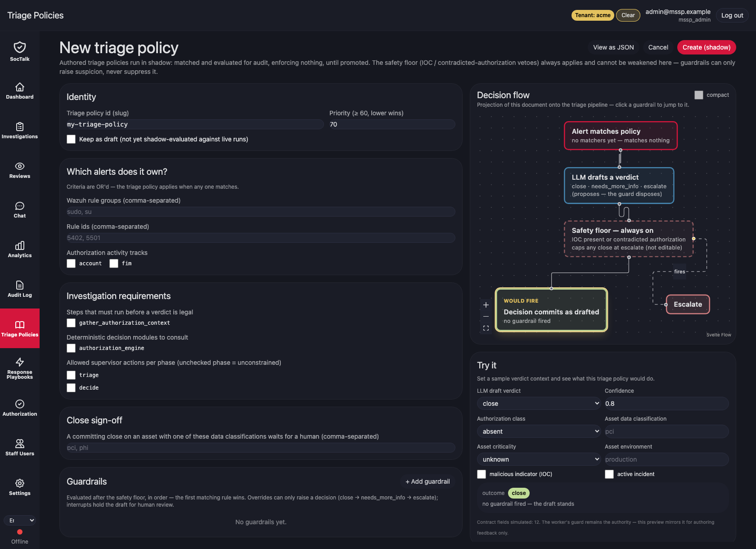Click the Svelte Flow attribution link
This screenshot has height=549, width=756.
(x=719, y=335)
